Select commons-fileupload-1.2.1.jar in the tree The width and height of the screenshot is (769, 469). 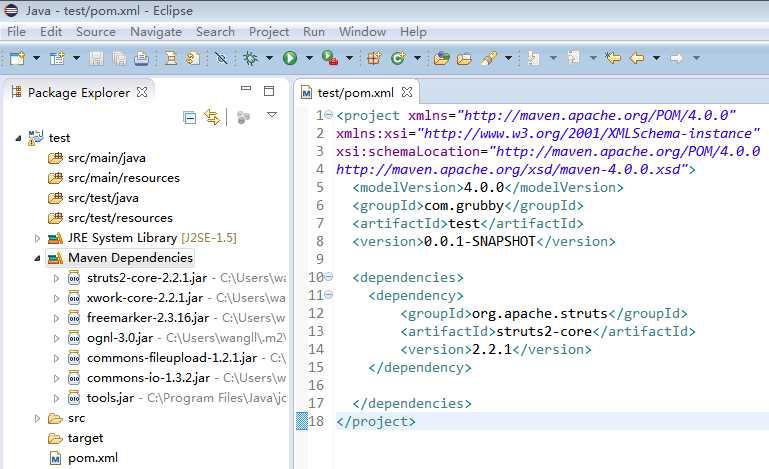tap(172, 358)
